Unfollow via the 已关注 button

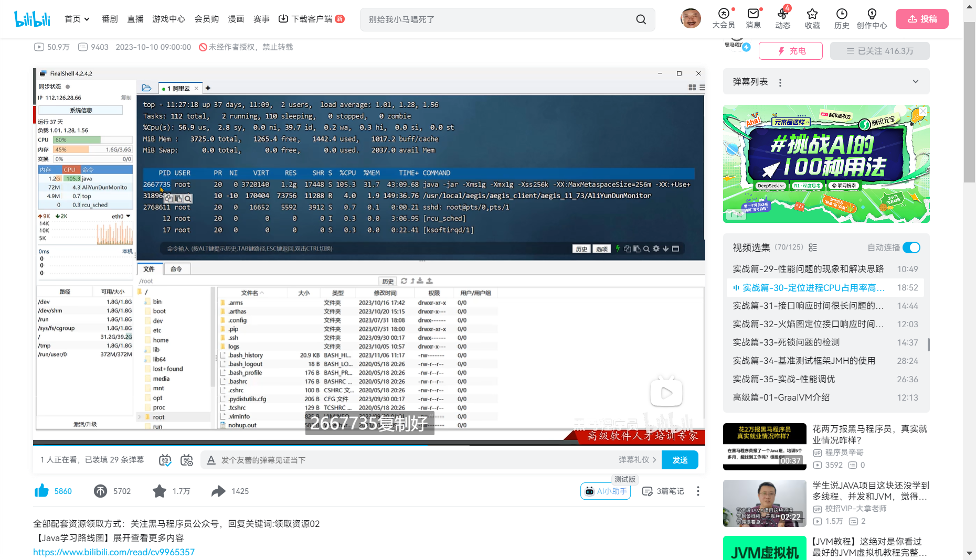click(879, 50)
